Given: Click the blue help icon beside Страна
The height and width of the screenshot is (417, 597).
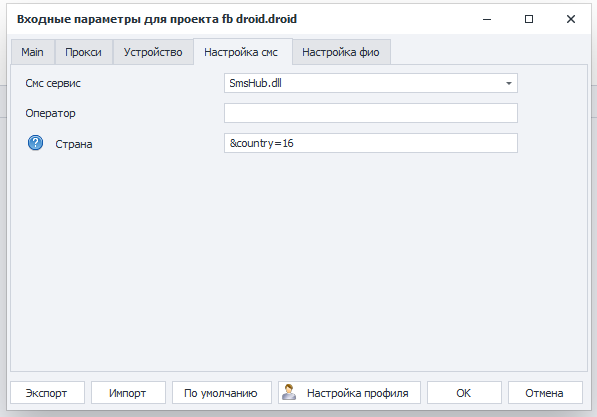Looking at the screenshot, I should [35, 143].
